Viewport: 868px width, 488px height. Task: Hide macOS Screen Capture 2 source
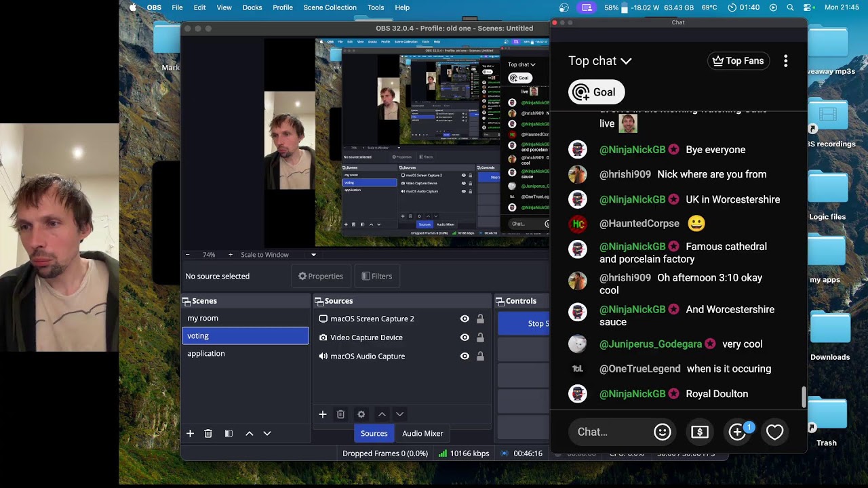[x=465, y=319]
